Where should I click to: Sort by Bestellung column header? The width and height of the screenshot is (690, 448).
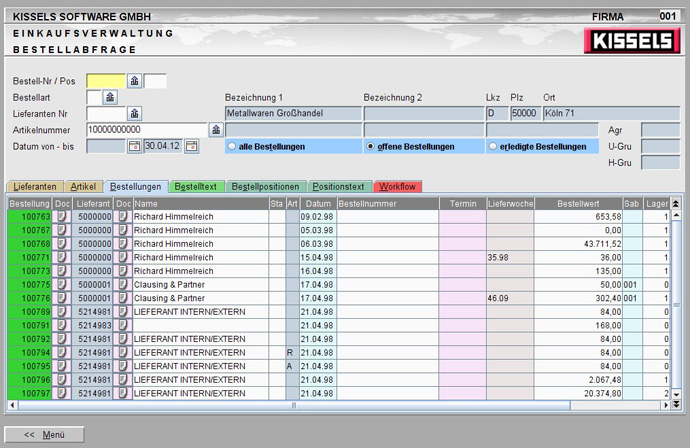pos(29,204)
